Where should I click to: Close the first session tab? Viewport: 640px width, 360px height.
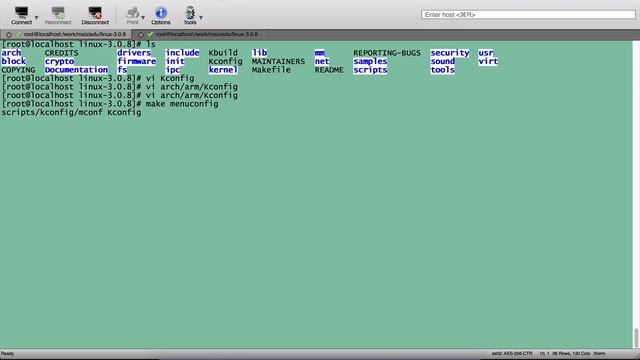click(9, 35)
